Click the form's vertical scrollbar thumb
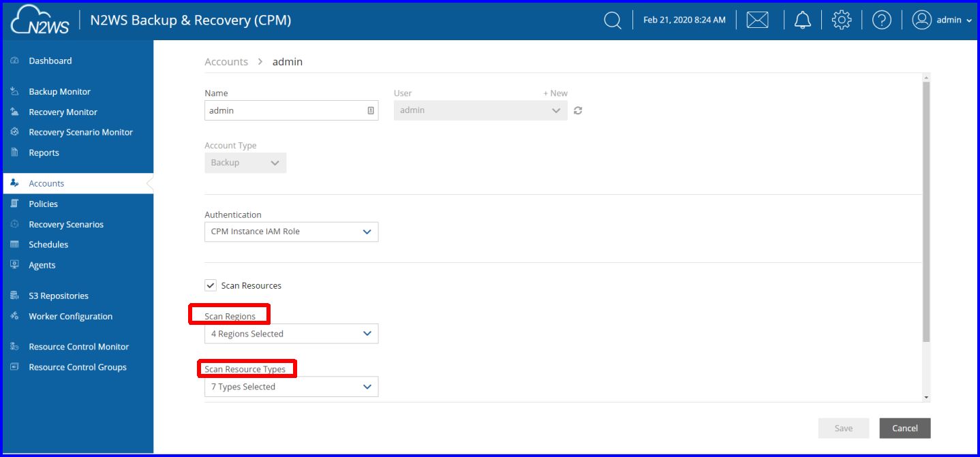Image resolution: width=980 pixels, height=457 pixels. [x=926, y=211]
